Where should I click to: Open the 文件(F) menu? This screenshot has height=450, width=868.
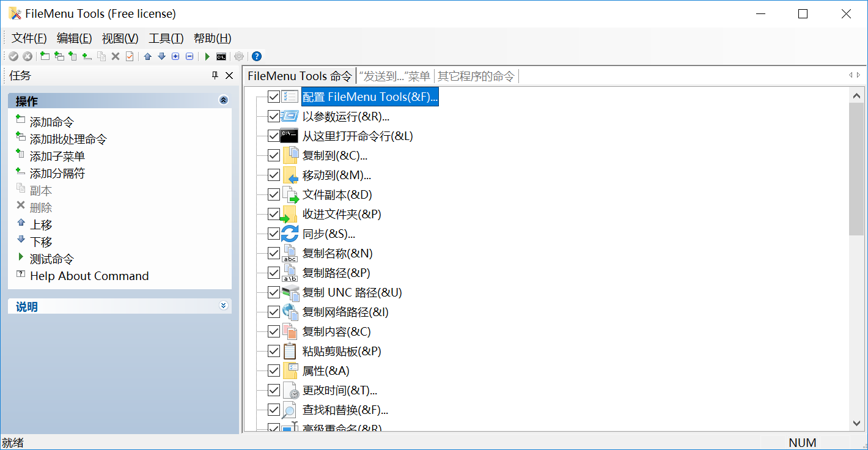pos(29,39)
